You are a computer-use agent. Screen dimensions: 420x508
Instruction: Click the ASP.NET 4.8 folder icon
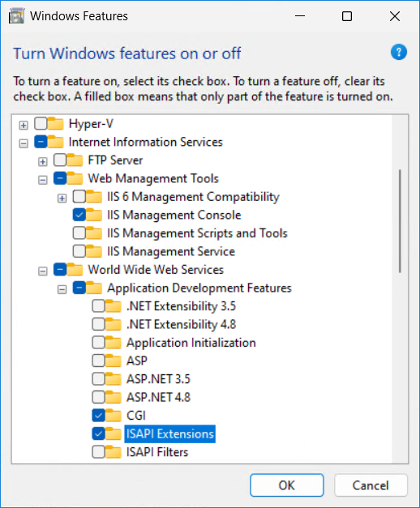(114, 397)
